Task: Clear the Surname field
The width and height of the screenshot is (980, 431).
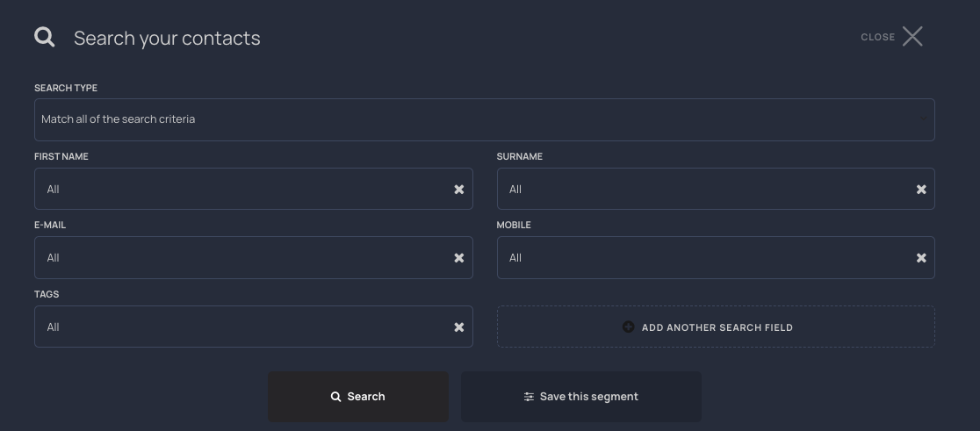Action: coord(921,190)
